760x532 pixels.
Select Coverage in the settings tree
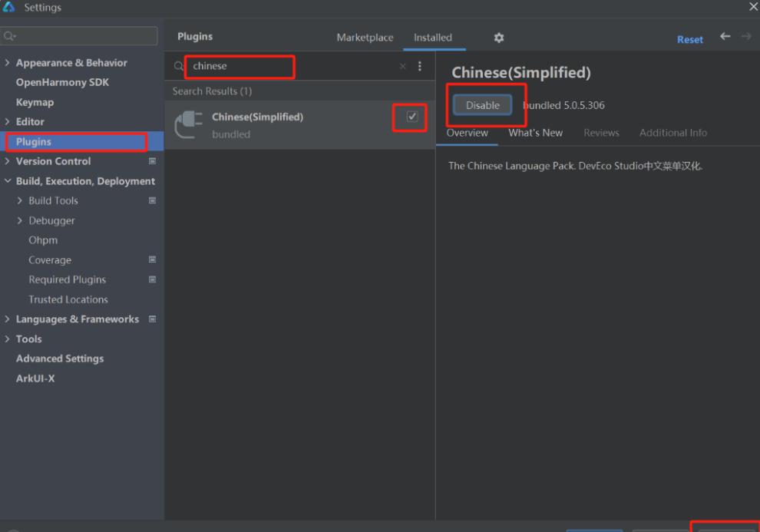click(x=49, y=260)
